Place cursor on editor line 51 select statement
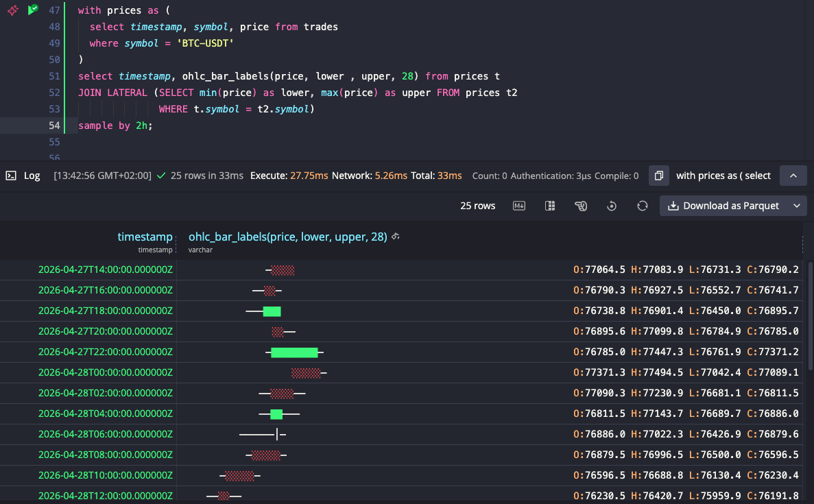The height and width of the screenshot is (504, 814). [289, 76]
